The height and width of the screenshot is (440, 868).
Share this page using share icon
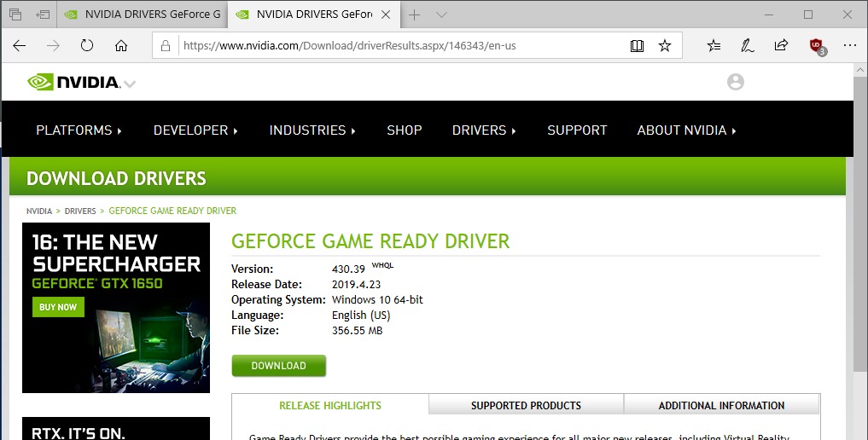point(781,45)
